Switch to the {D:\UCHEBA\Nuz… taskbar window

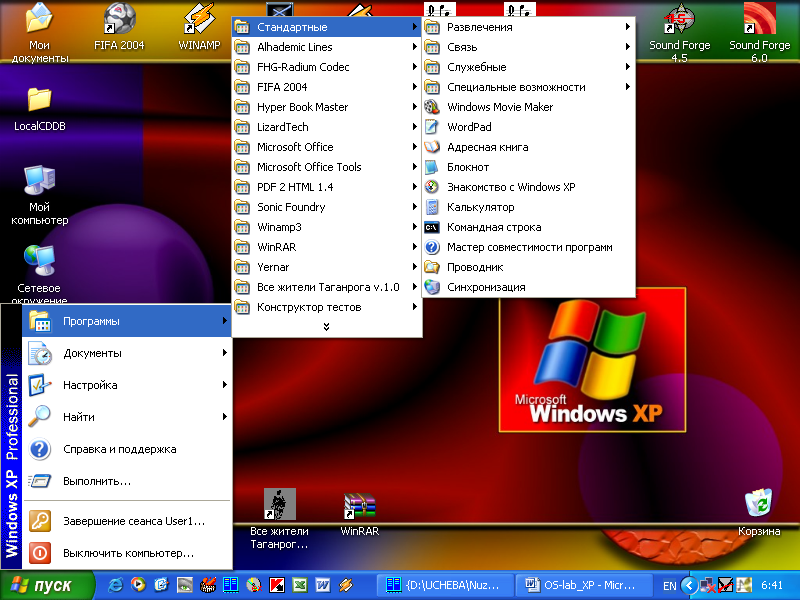(444, 585)
